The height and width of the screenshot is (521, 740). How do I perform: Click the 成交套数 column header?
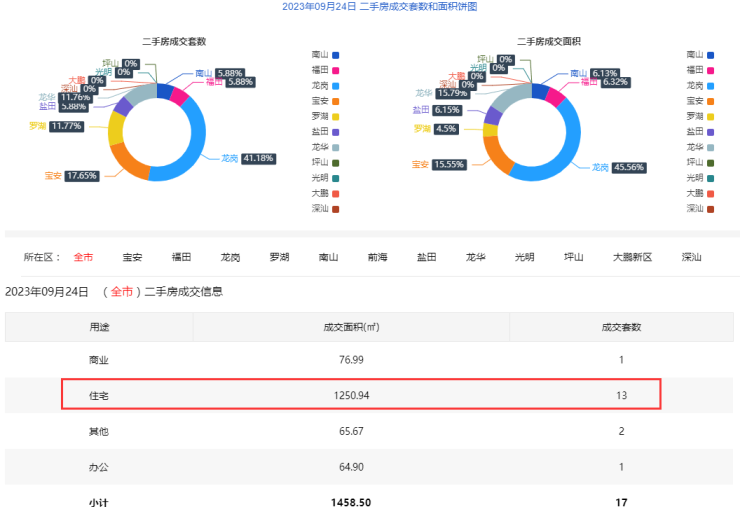point(620,327)
